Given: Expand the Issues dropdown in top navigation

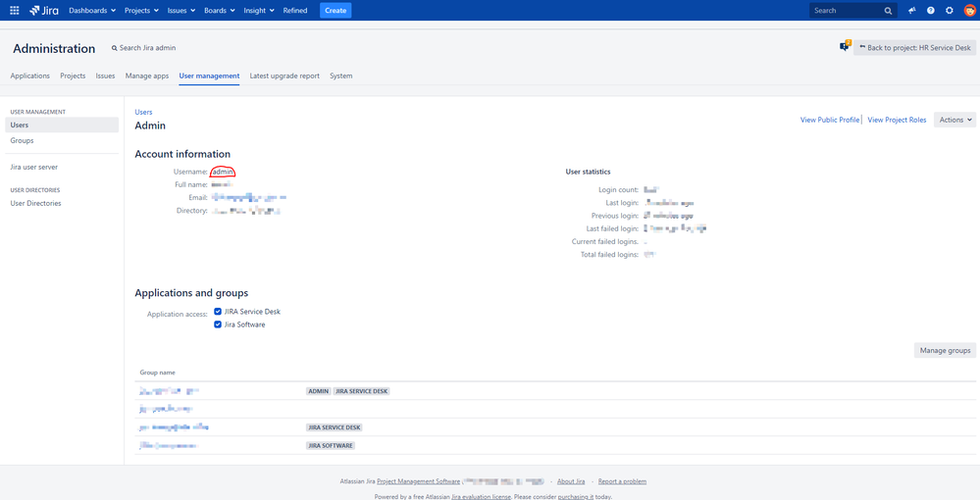Looking at the screenshot, I should pos(181,11).
